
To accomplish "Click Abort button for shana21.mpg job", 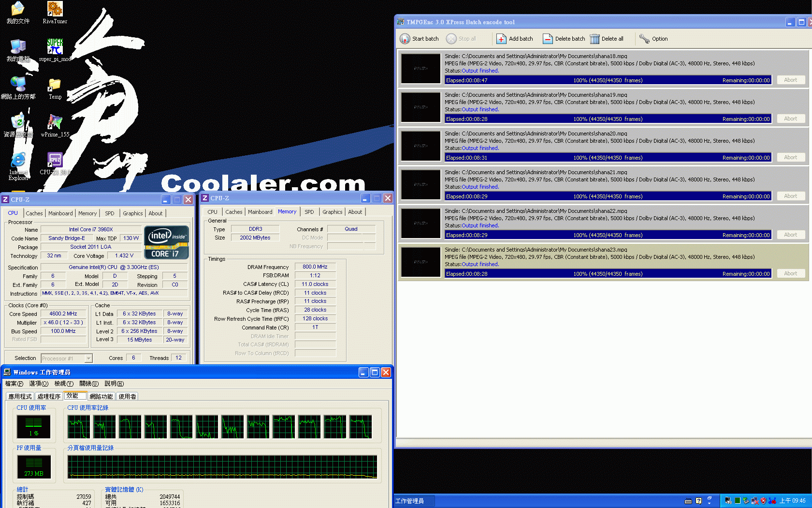I will point(791,196).
